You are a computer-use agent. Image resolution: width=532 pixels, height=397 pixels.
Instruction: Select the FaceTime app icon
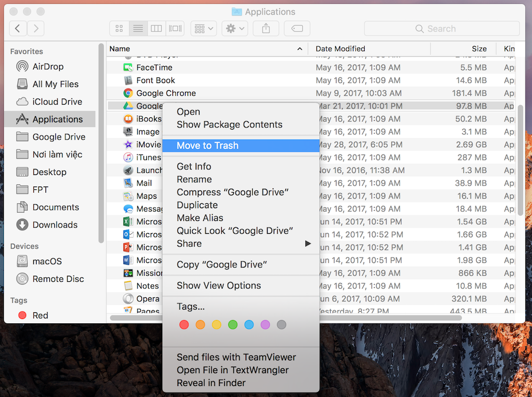coord(128,68)
